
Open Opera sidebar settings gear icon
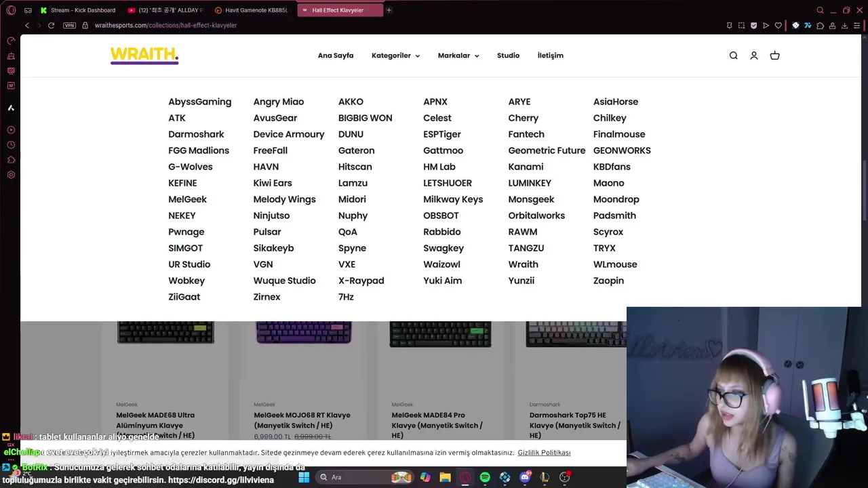[11, 175]
